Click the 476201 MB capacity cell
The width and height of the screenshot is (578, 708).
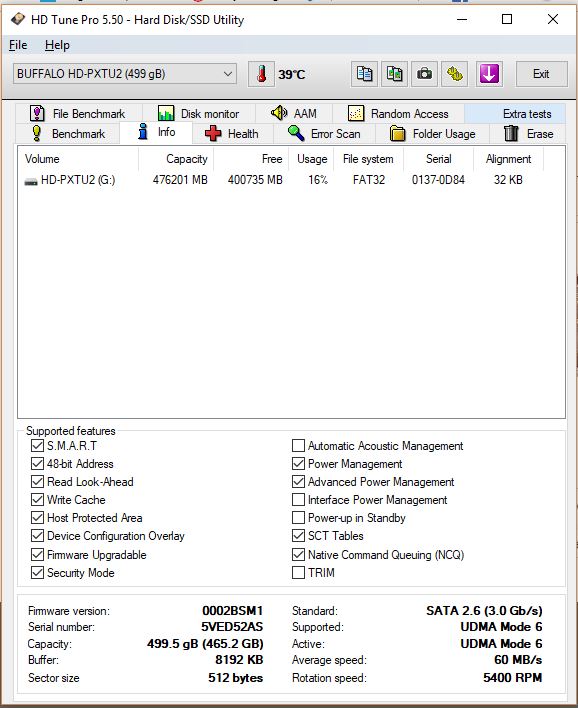(180, 180)
